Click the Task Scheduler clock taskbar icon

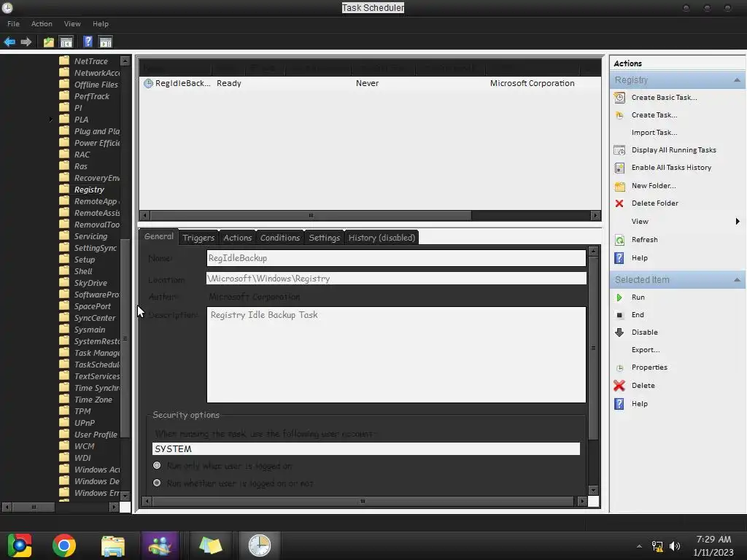(260, 545)
